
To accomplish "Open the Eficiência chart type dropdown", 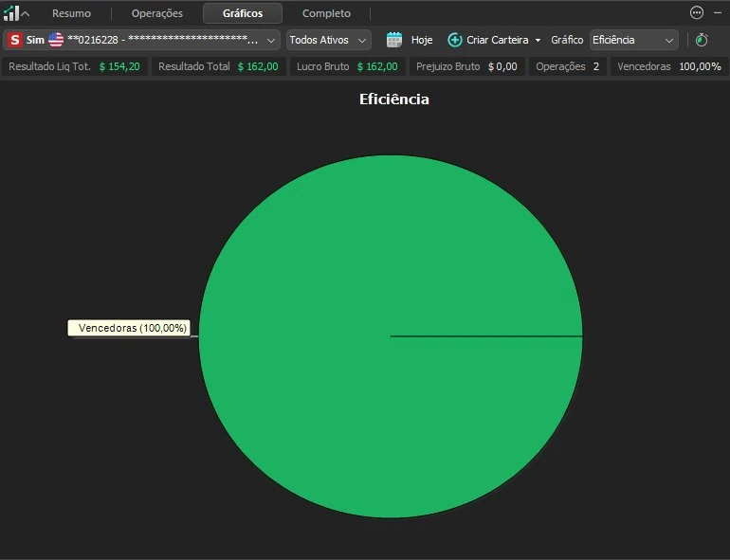I will (633, 40).
